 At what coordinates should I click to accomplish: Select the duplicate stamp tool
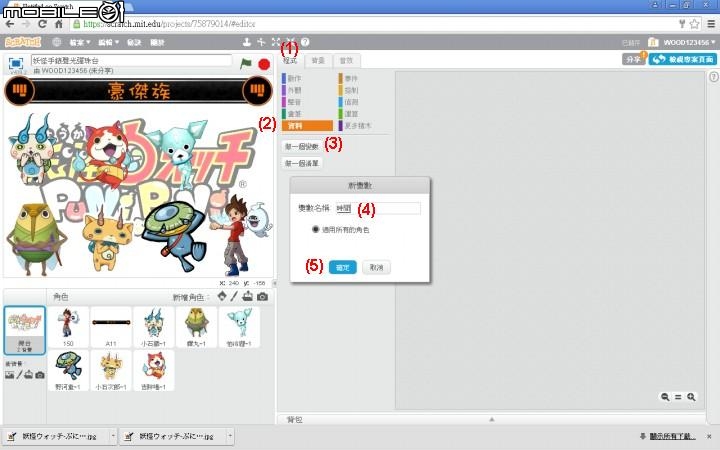[x=247, y=42]
